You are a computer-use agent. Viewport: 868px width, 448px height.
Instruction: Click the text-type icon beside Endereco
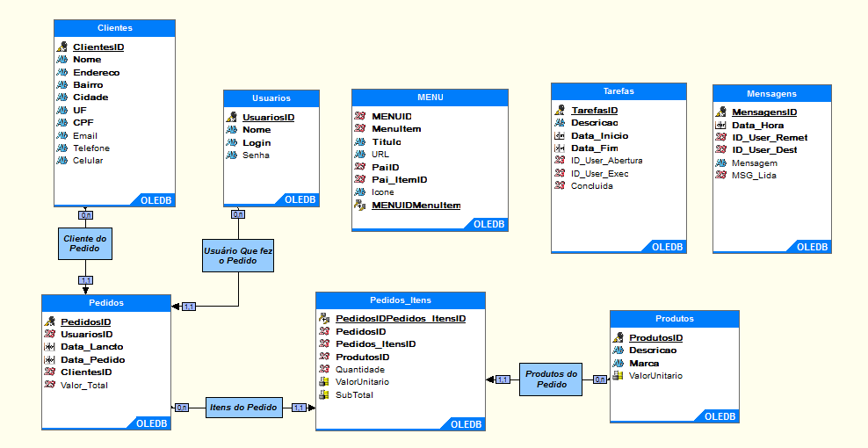[62, 73]
